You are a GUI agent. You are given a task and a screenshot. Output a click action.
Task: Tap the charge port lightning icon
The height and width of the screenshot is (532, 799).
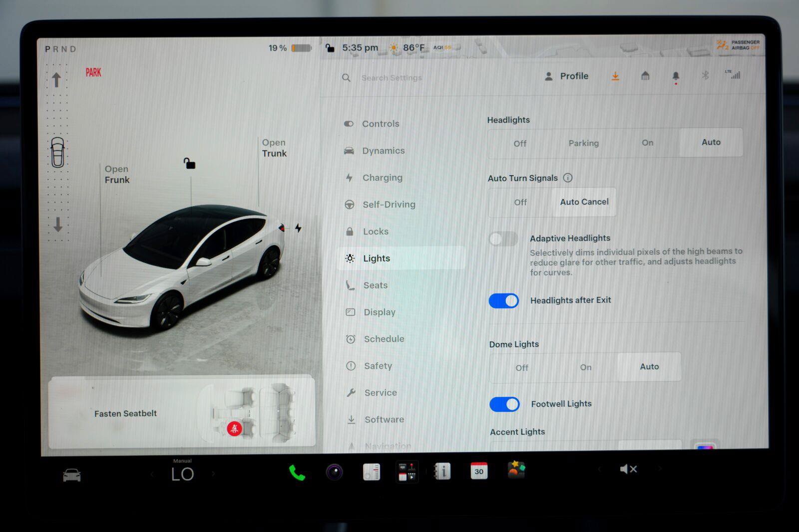[x=298, y=228]
